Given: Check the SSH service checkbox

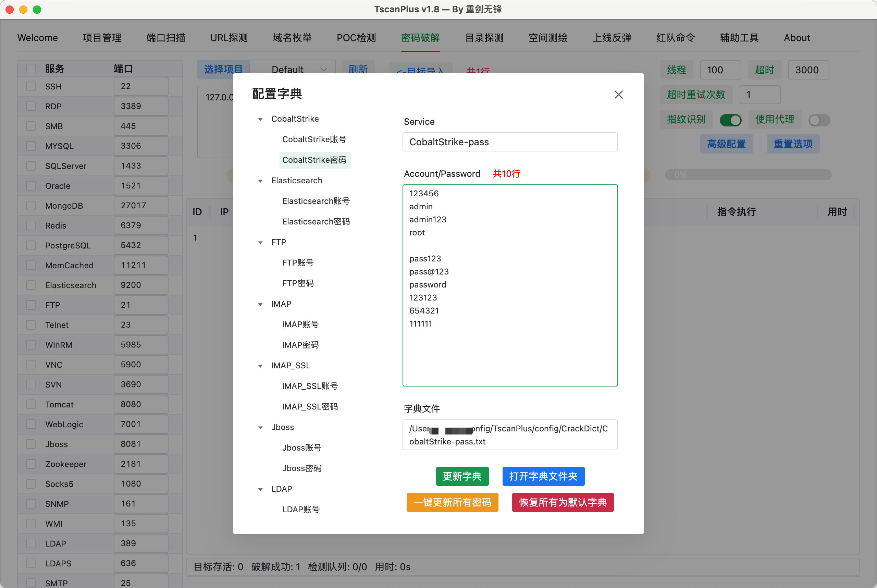Looking at the screenshot, I should point(31,87).
